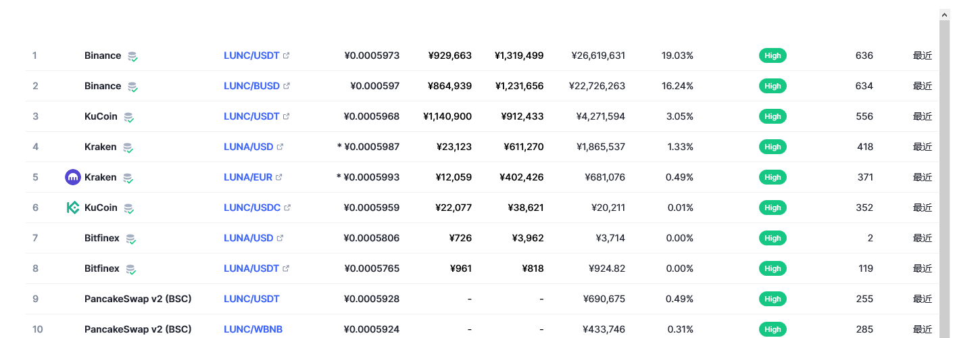
Task: Open the LUNA/USDT pair on Bitfinex
Action: pos(251,268)
